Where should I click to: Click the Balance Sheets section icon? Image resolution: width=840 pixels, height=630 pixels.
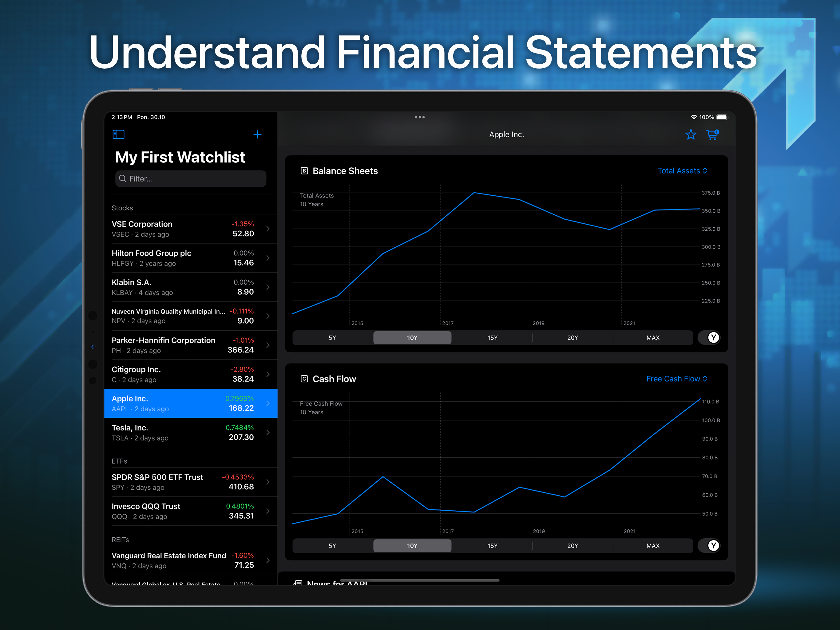click(x=304, y=171)
